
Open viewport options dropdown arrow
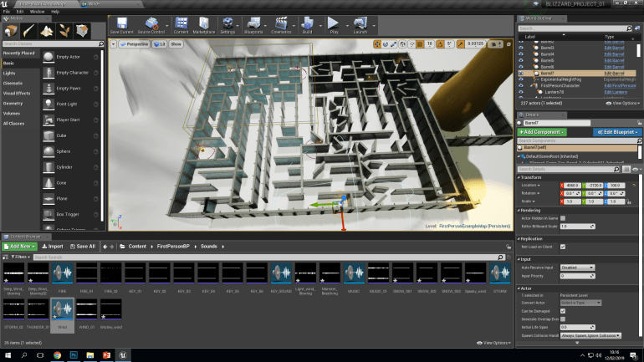tap(114, 44)
